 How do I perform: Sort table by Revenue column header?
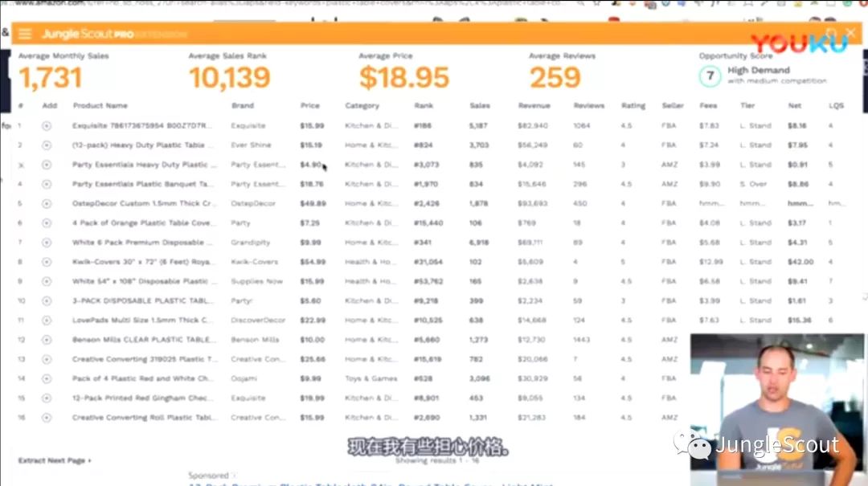coord(534,105)
